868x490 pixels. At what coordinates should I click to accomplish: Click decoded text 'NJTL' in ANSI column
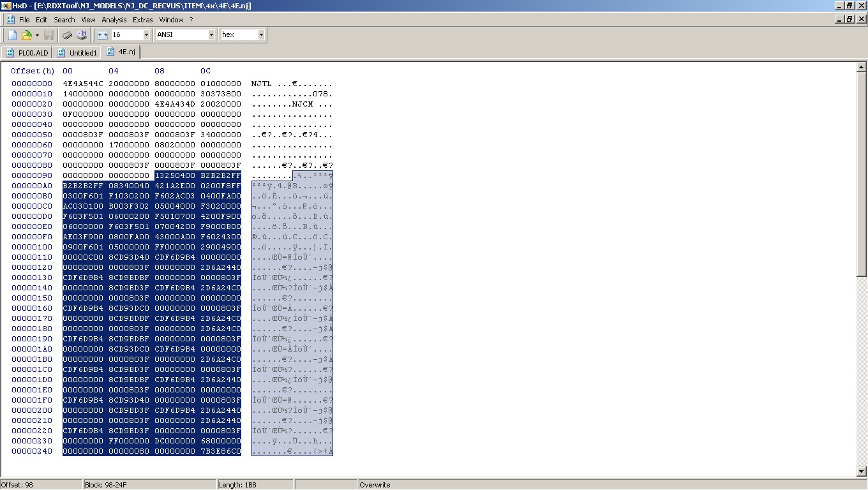point(262,84)
